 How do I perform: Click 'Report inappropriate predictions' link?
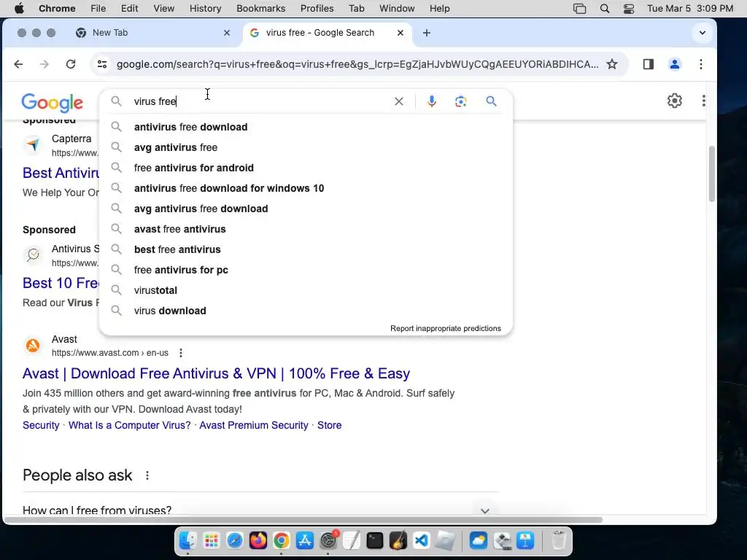pos(446,329)
